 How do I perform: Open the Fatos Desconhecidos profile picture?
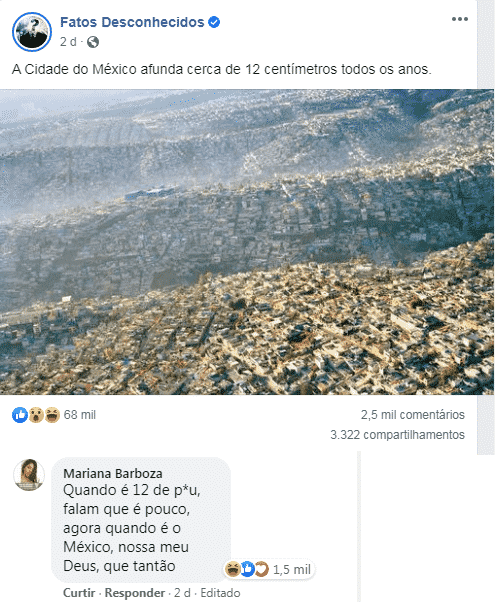pyautogui.click(x=32, y=32)
